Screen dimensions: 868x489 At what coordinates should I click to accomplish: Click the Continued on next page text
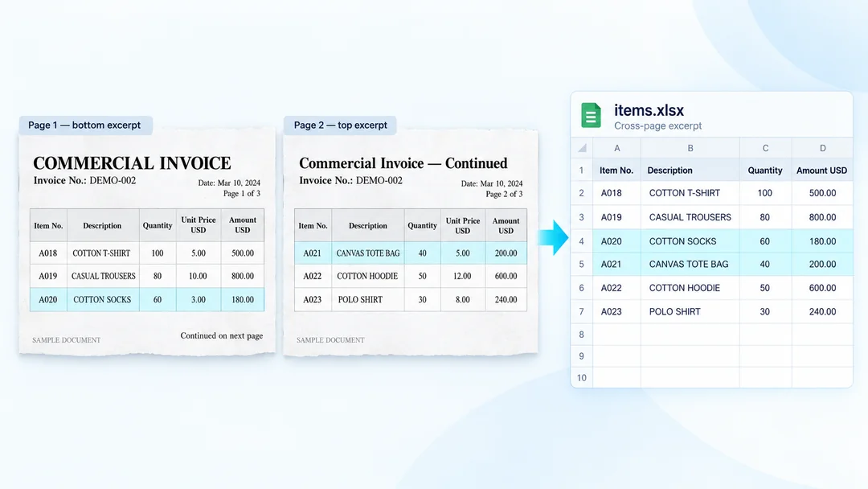pos(222,335)
